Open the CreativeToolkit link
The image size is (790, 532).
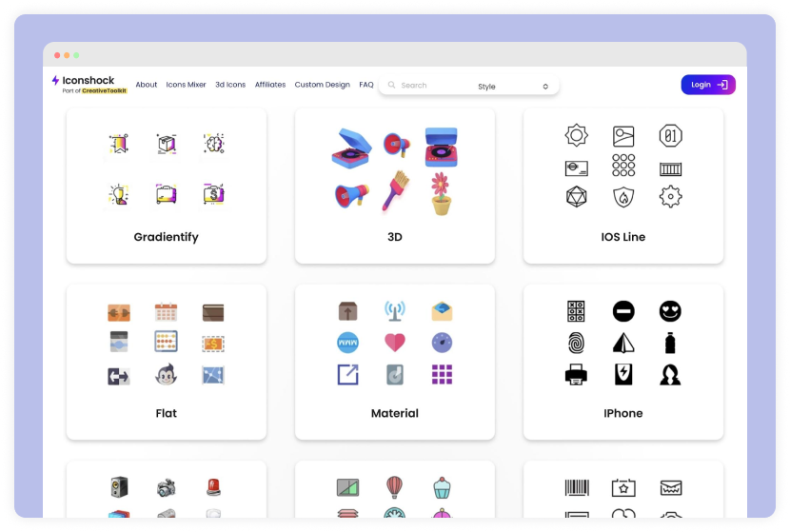pyautogui.click(x=105, y=90)
